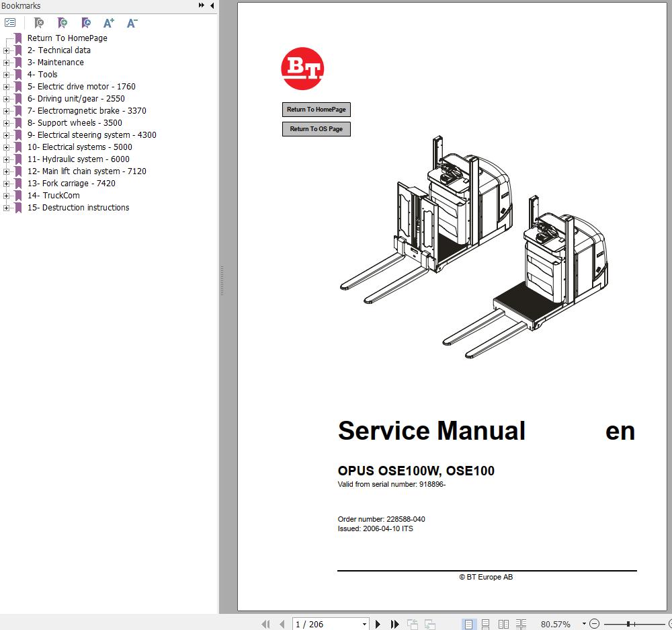Expand the 12- Main lift chain bookmark node

coord(6,171)
